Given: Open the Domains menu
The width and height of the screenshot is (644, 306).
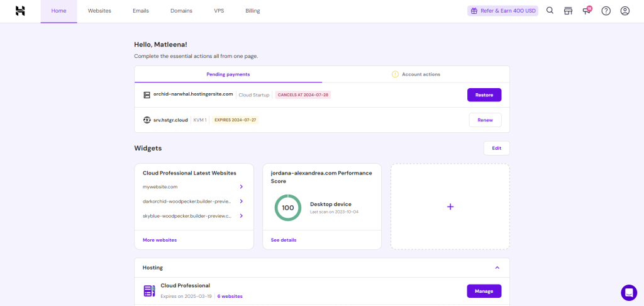Looking at the screenshot, I should pos(181,11).
